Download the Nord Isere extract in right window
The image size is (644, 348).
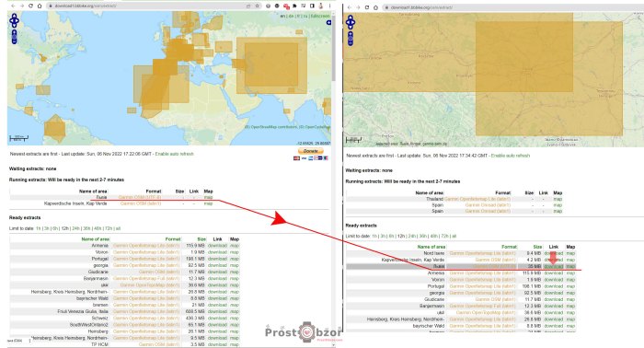[x=553, y=253]
